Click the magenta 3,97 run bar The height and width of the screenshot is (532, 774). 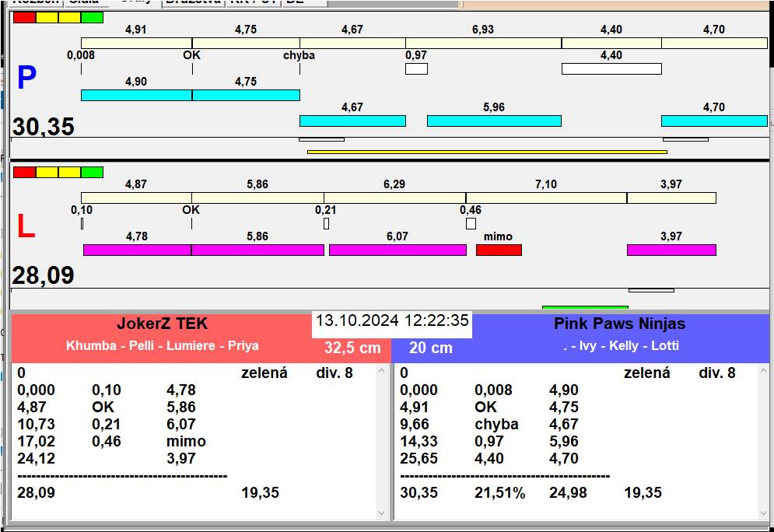[671, 250]
